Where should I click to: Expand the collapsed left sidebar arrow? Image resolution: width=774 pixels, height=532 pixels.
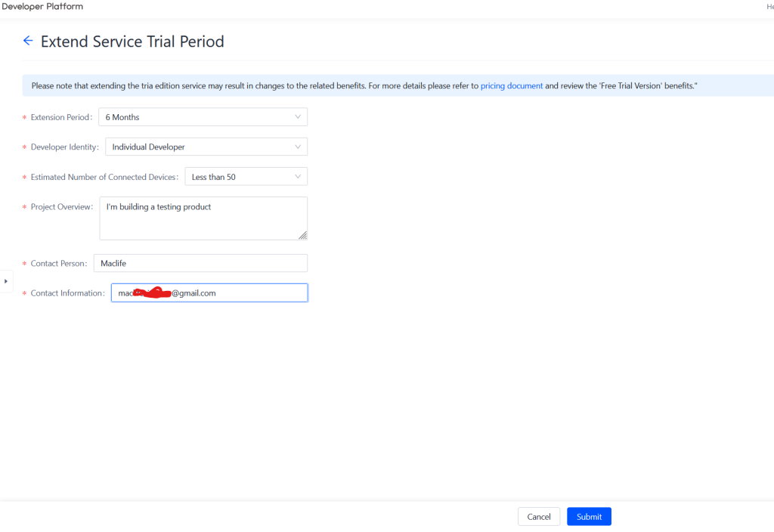pos(6,281)
